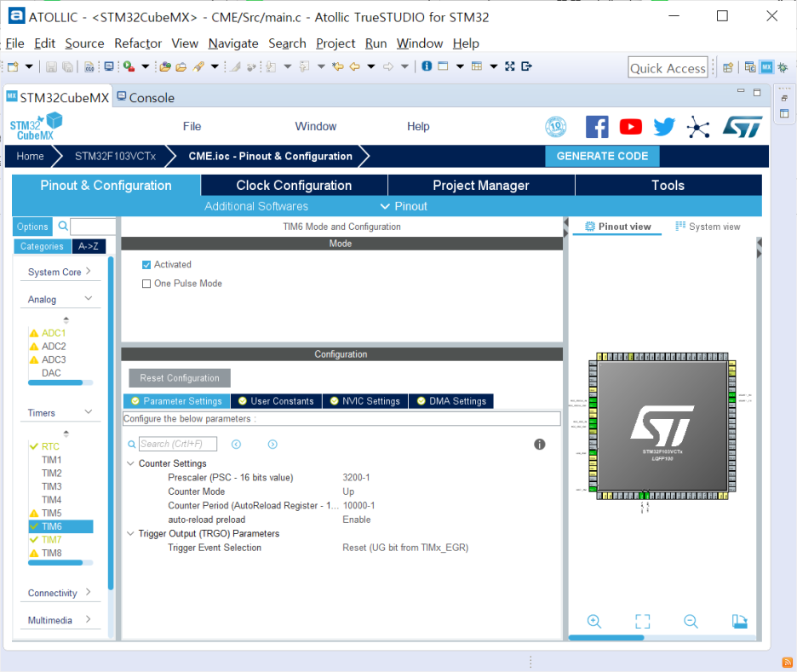Expand the System Core category
This screenshot has height=672, width=797.
coord(89,272)
